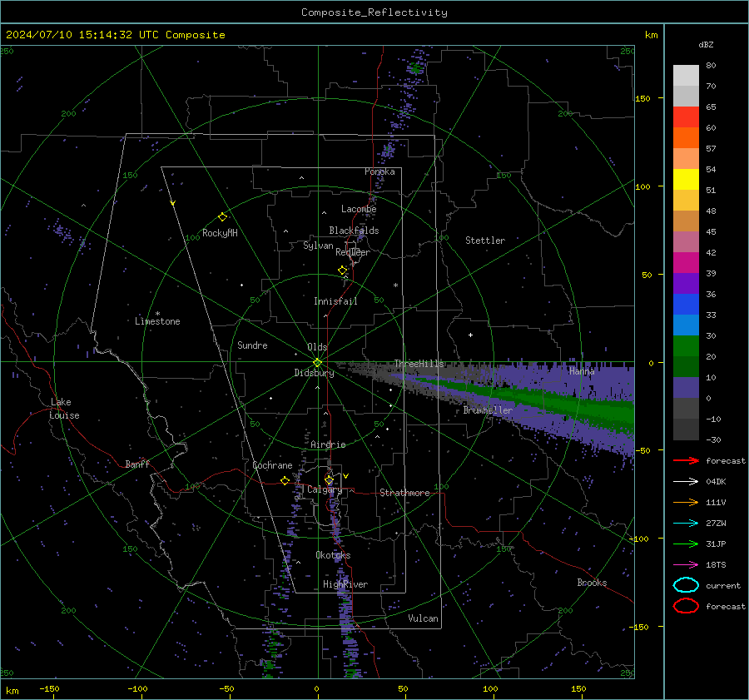
Task: Click the Hanna city label
Action: (x=582, y=370)
